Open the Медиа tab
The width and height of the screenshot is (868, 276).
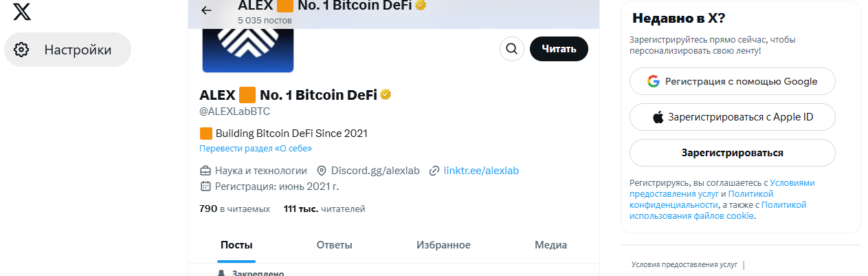[x=550, y=245]
